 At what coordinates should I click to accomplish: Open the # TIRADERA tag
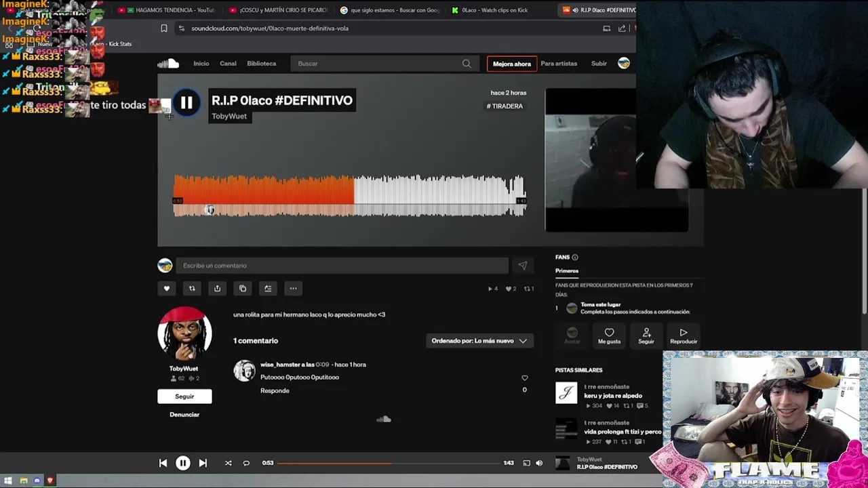pyautogui.click(x=505, y=106)
